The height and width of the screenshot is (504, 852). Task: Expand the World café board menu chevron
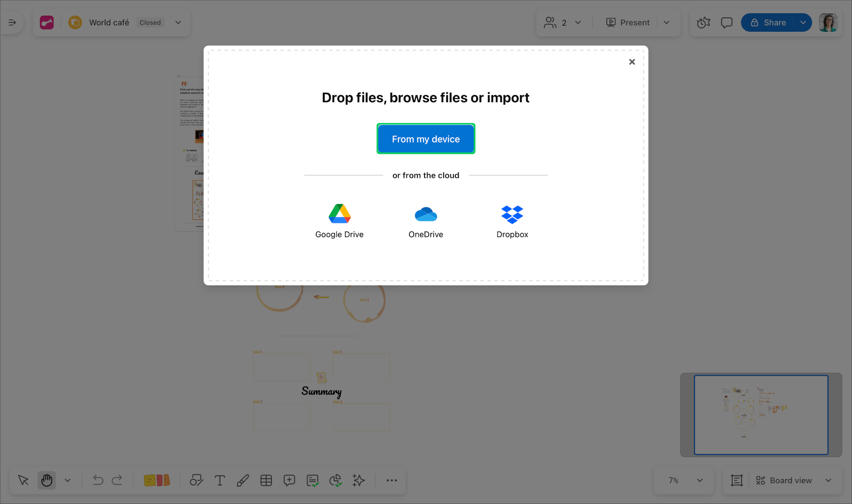click(178, 23)
